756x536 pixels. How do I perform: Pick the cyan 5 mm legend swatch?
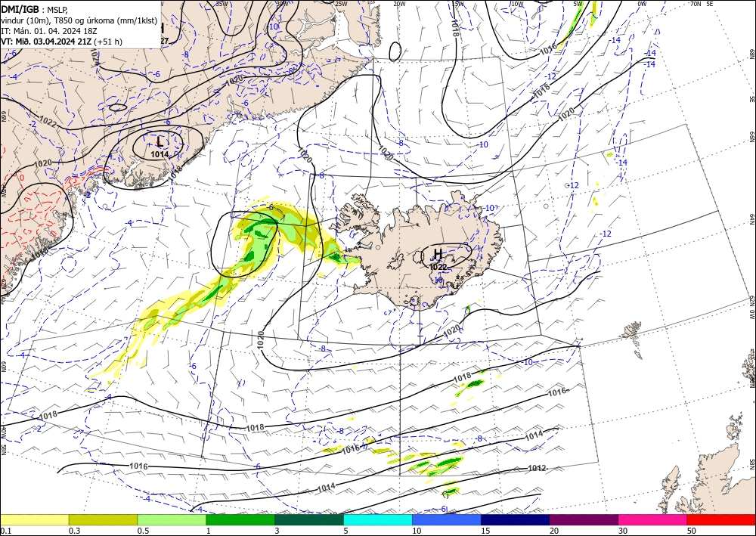coord(378,519)
